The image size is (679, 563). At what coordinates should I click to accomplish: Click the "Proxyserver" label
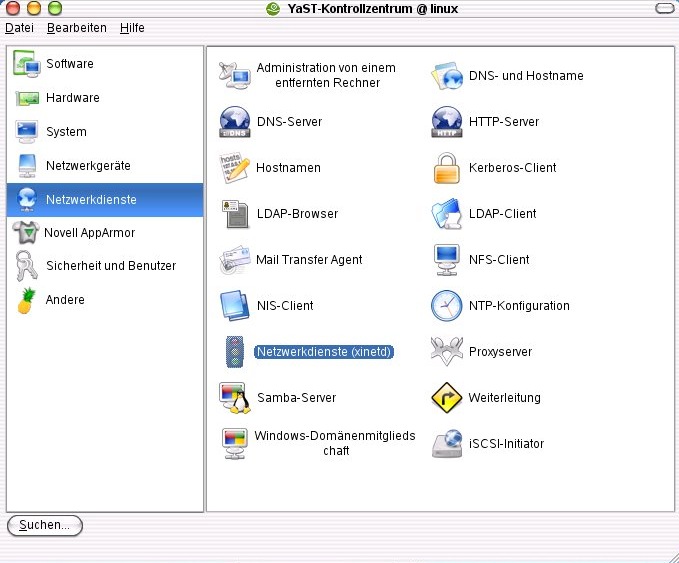coord(501,352)
